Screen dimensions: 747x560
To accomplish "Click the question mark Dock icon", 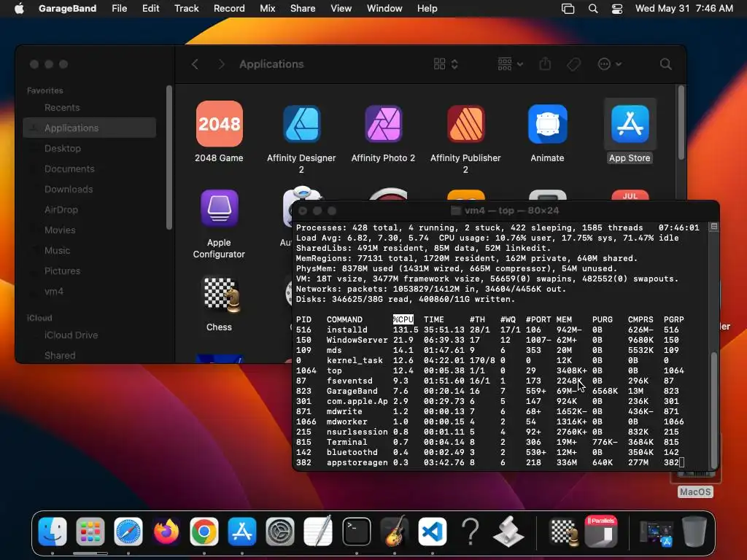I will 471,532.
